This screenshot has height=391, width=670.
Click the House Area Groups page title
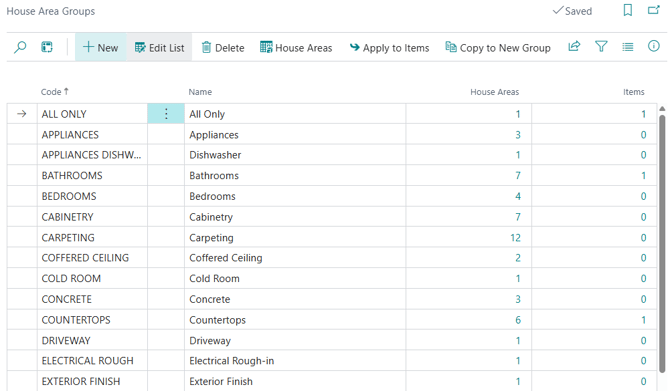coord(51,11)
